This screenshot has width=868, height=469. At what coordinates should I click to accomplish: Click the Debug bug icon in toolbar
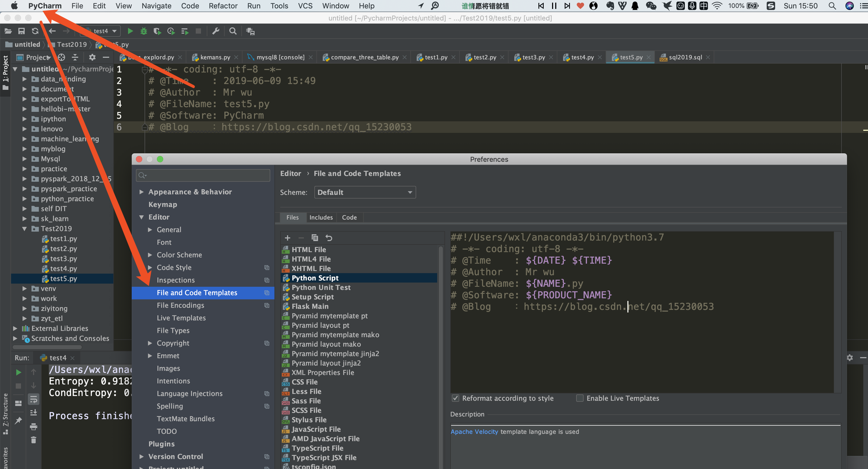point(144,31)
